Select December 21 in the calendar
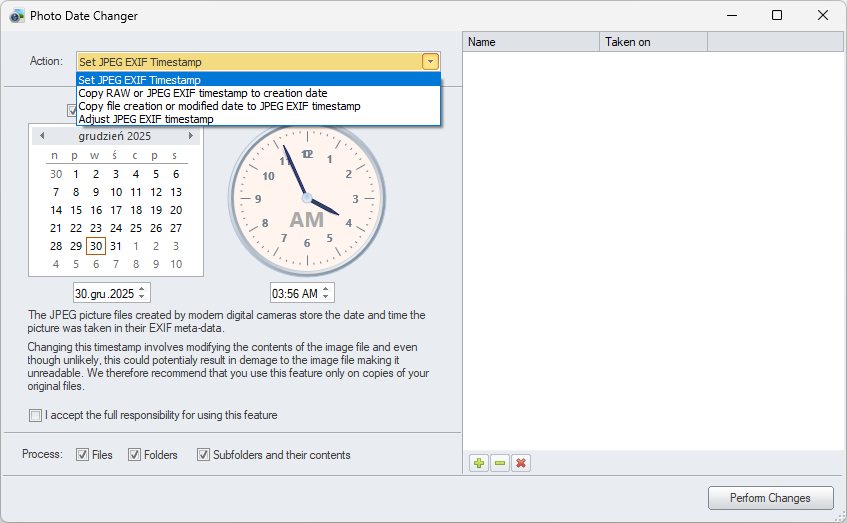The height and width of the screenshot is (523, 847). click(x=56, y=228)
